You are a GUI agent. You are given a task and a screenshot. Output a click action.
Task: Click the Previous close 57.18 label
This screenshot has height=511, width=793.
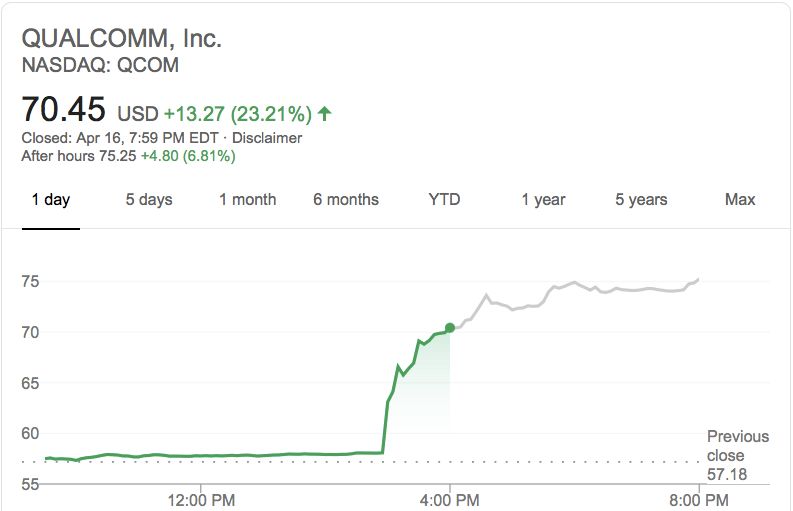pos(738,455)
